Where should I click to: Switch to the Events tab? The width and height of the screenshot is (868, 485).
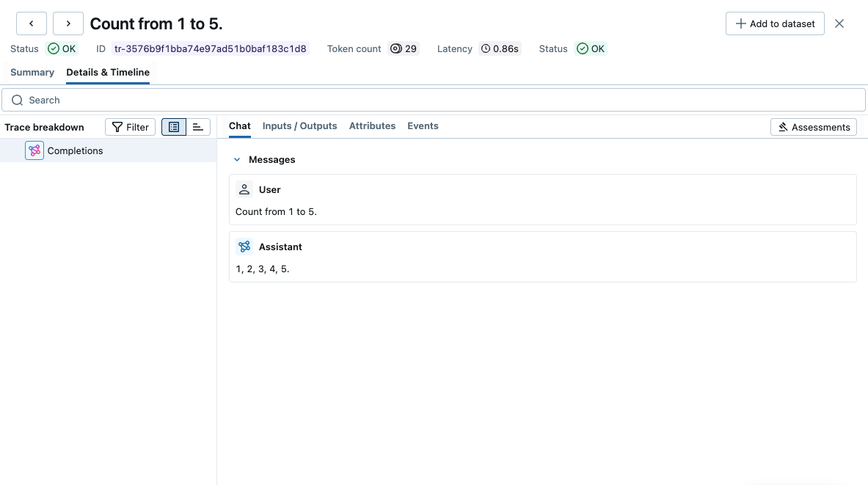click(423, 125)
